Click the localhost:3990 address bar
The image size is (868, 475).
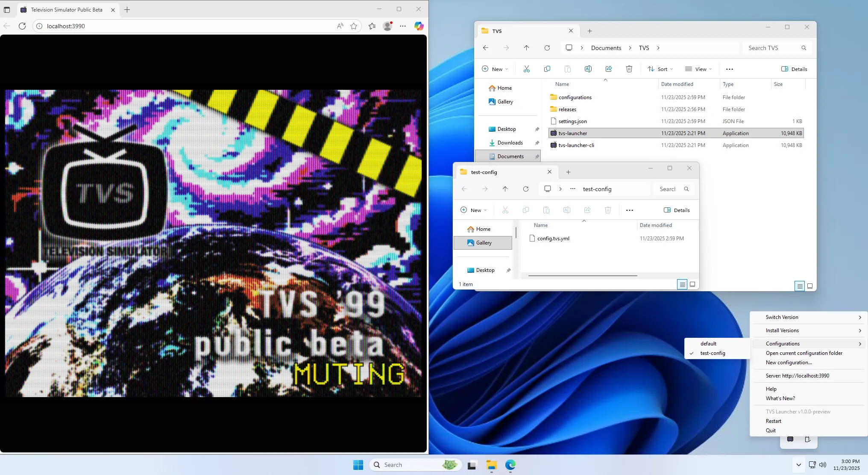[128, 26]
